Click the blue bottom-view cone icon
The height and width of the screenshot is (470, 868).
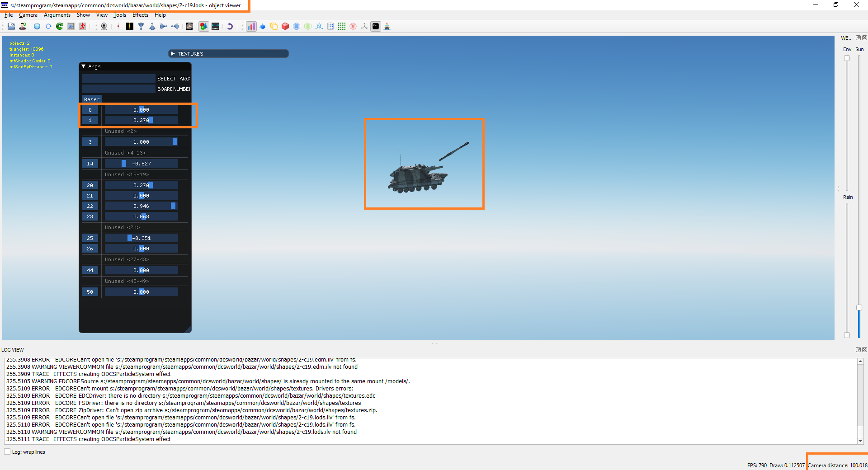click(x=152, y=26)
